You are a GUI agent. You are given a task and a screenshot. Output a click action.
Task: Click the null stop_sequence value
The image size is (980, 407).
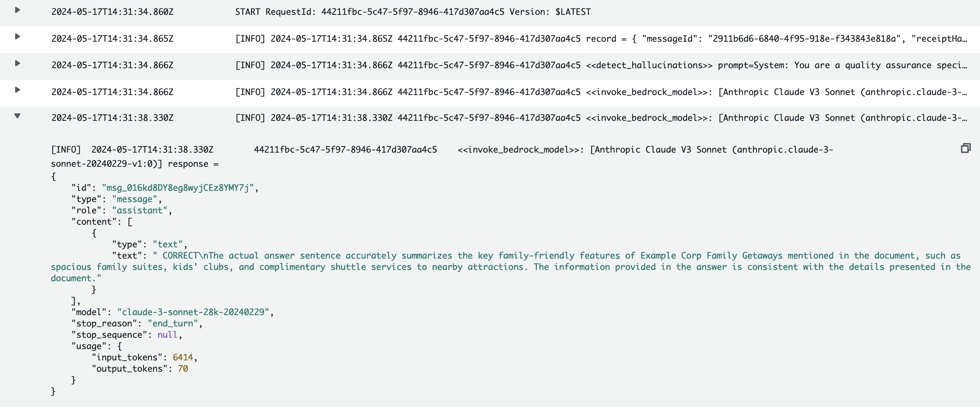click(167, 335)
